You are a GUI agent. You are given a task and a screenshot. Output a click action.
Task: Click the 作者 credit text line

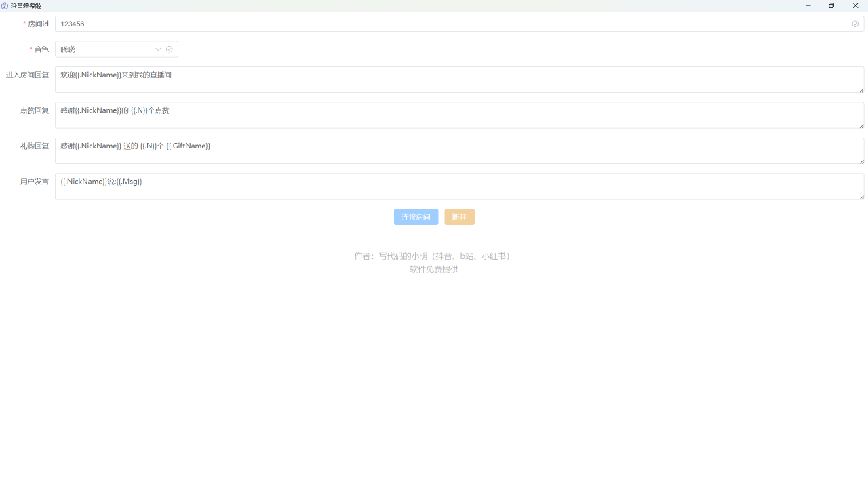[x=433, y=256]
